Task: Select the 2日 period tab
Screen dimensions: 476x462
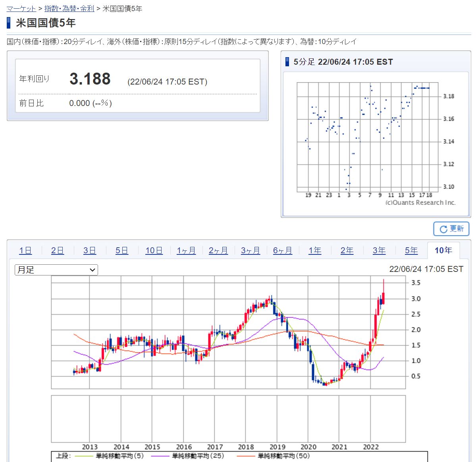Action: pyautogui.click(x=58, y=250)
